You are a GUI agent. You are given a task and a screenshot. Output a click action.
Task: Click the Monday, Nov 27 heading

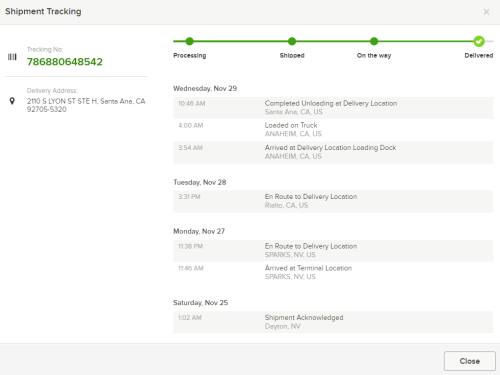pyautogui.click(x=199, y=231)
